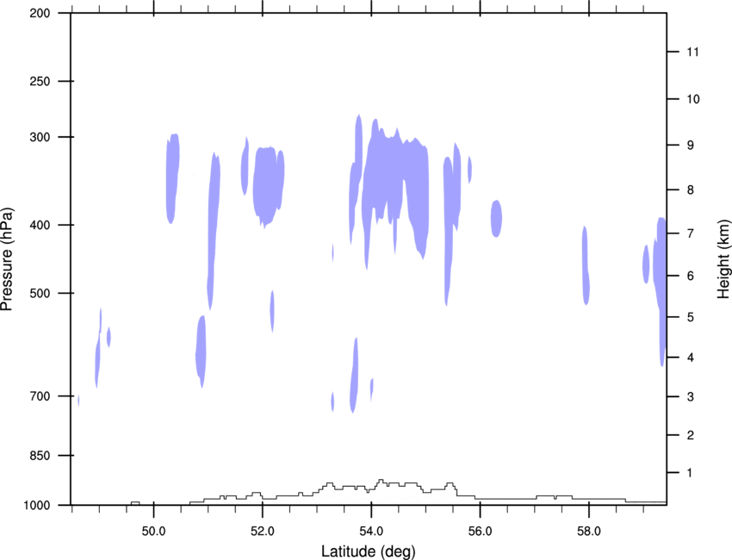Click the 850 pressure tick label

point(40,456)
